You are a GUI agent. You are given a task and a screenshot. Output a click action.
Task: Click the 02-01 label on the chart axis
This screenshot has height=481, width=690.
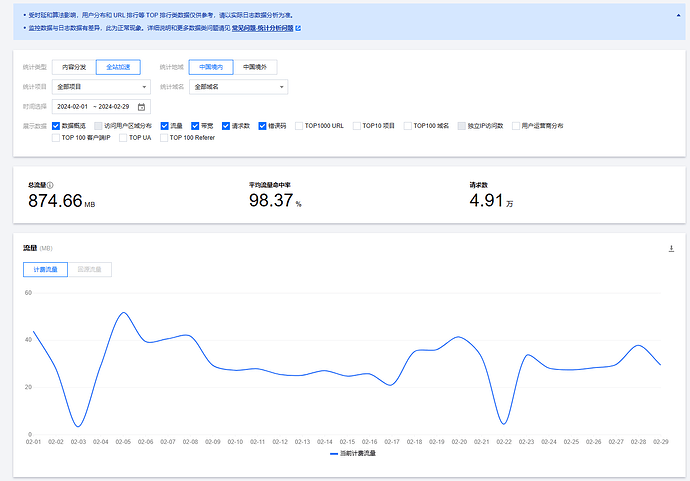pyautogui.click(x=33, y=441)
